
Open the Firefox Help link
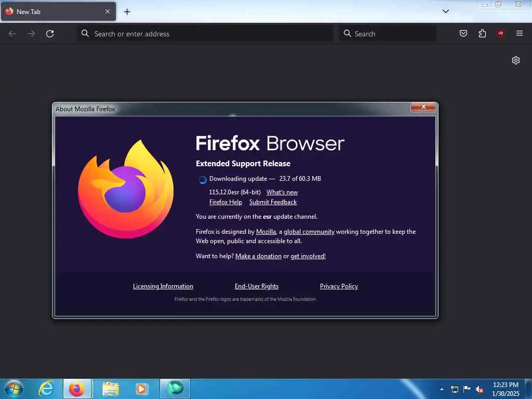click(x=225, y=202)
